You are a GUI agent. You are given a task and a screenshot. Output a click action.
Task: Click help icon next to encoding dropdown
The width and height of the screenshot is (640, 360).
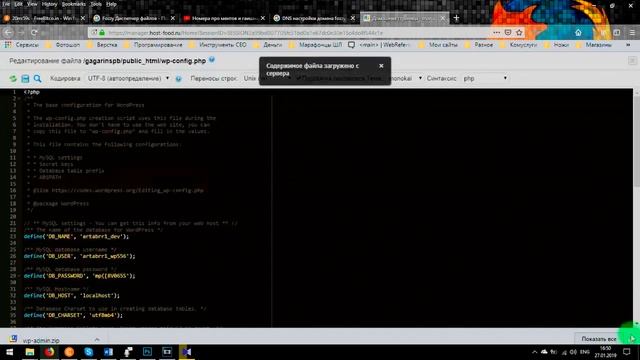click(178, 79)
